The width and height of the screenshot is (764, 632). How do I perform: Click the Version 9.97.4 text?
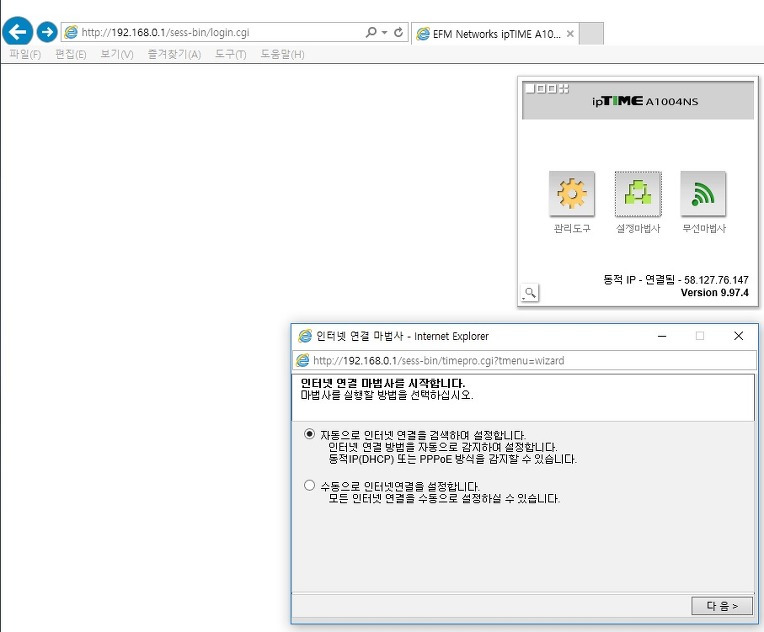tap(714, 292)
